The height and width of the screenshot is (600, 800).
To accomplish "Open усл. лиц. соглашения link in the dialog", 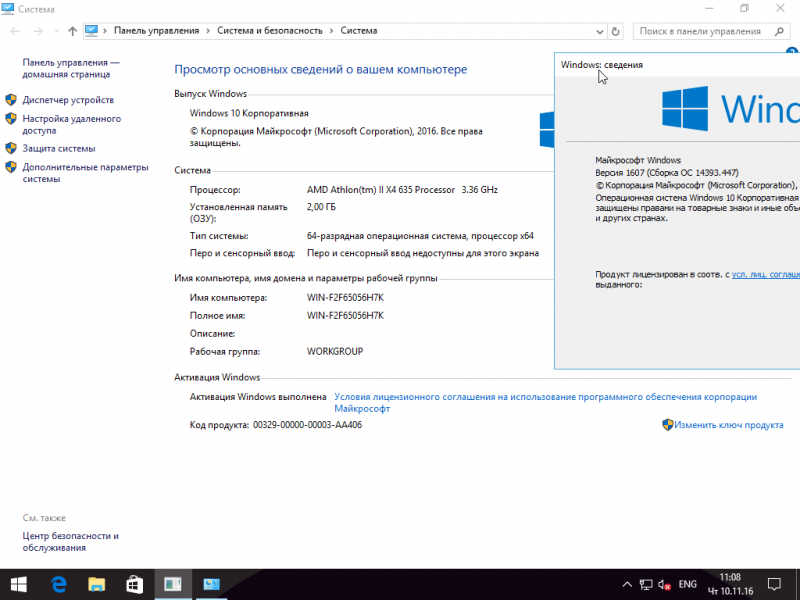I will (x=766, y=274).
